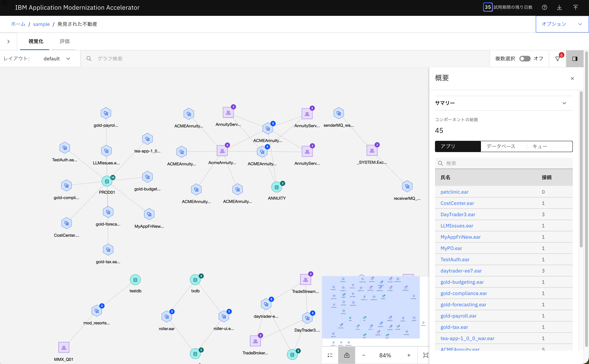Switch summary view to キュー
This screenshot has width=589, height=364.
tap(540, 146)
